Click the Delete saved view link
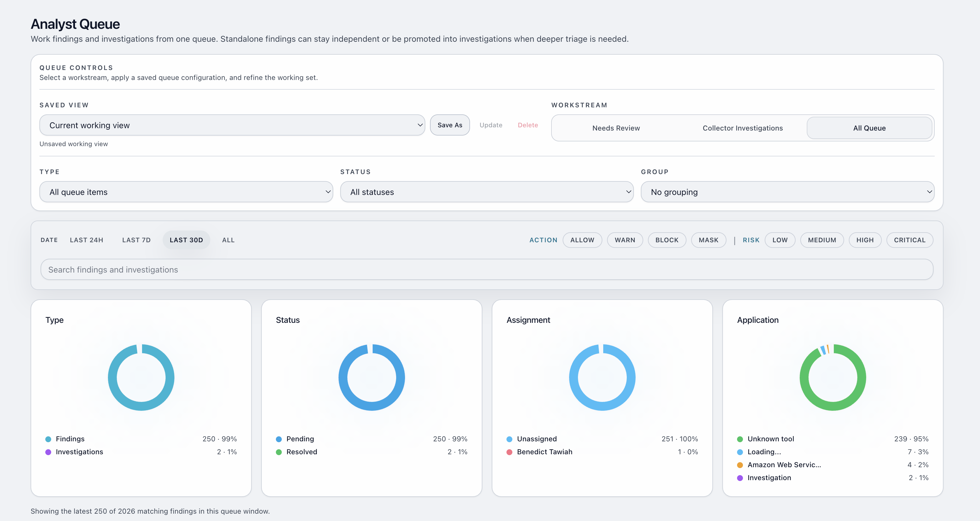 [x=528, y=125]
